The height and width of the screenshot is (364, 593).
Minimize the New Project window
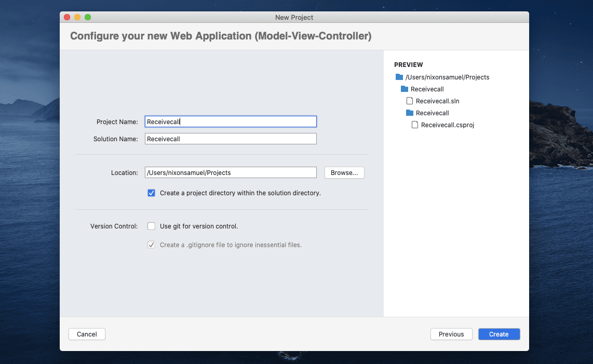tap(77, 17)
